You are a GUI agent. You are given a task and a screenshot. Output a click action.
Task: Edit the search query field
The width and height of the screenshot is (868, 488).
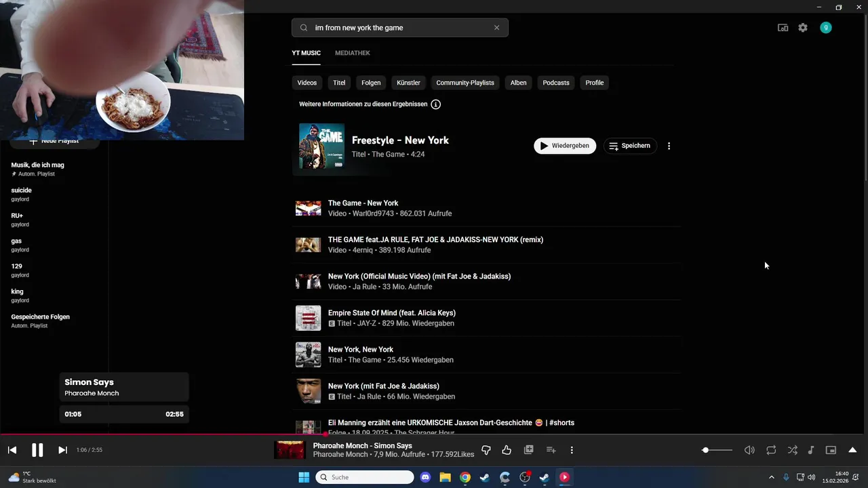[x=400, y=28]
